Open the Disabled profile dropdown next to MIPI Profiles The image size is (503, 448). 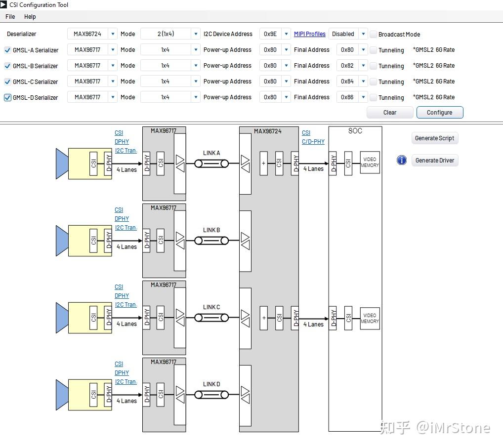(363, 34)
